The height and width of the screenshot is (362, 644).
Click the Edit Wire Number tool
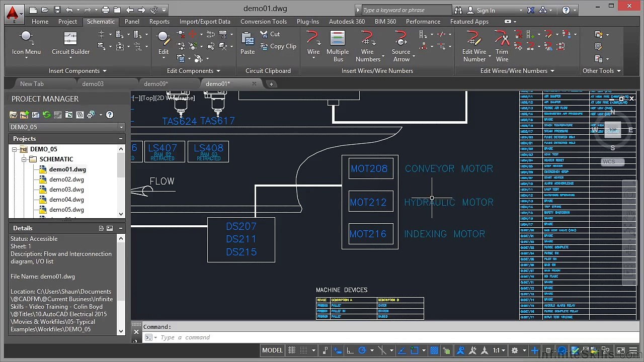[474, 46]
